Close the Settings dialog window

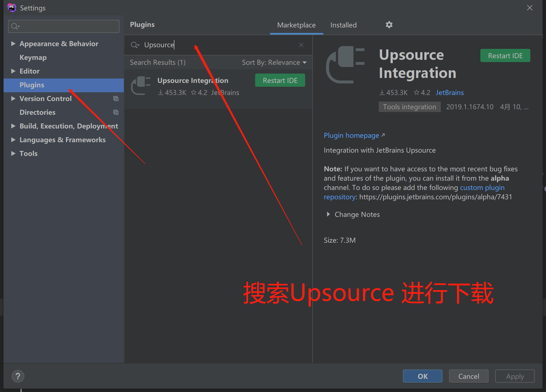tap(530, 8)
